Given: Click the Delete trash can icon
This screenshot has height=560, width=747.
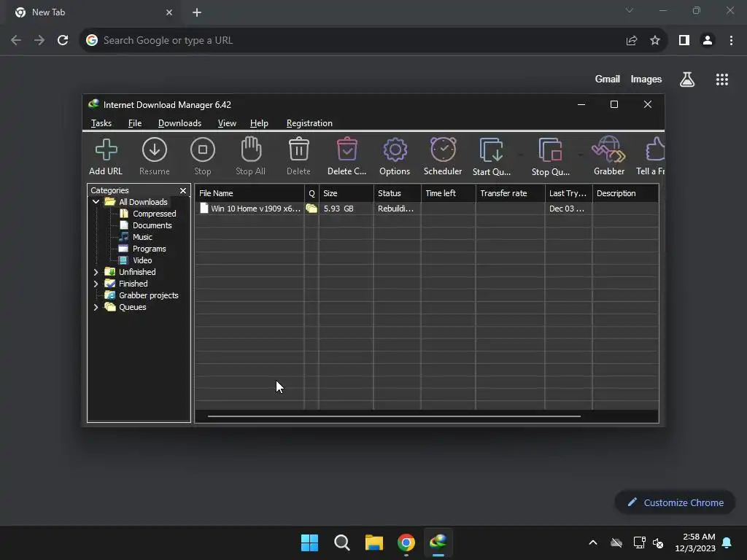Looking at the screenshot, I should [x=298, y=149].
